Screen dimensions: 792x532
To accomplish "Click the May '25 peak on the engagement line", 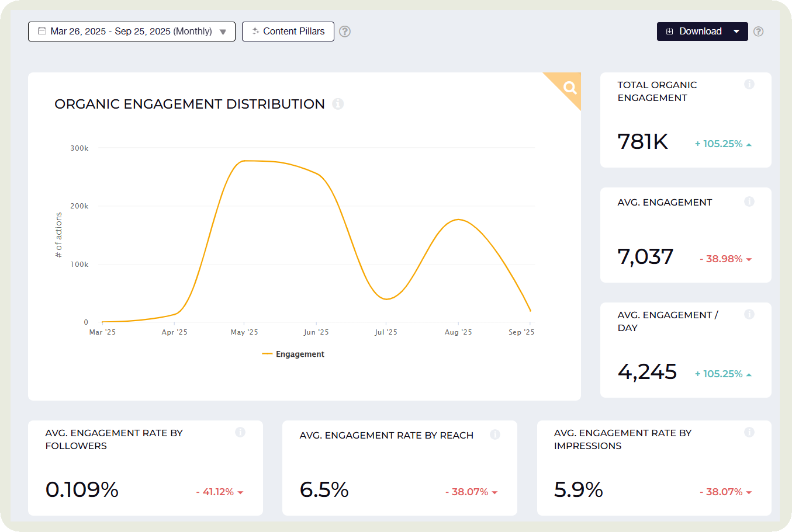I will pyautogui.click(x=244, y=161).
